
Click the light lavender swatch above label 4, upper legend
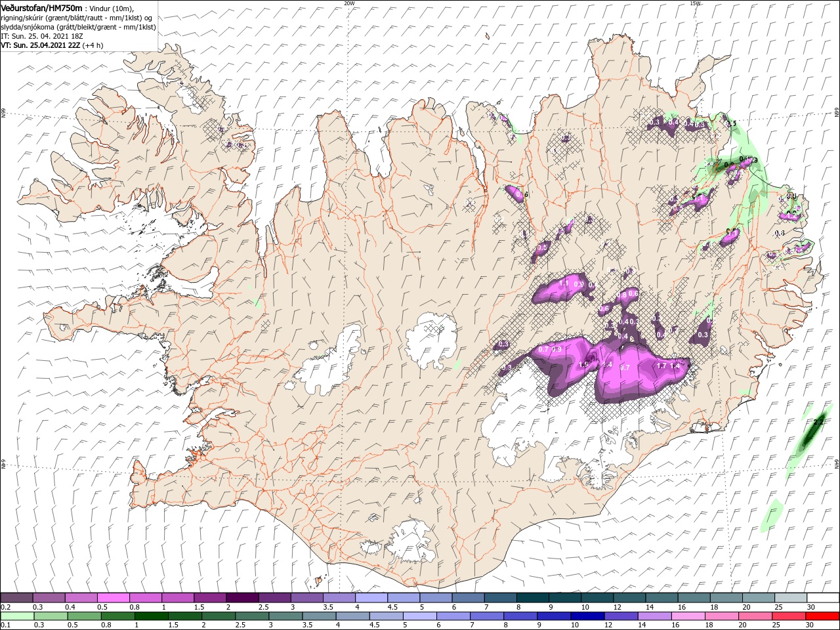371,598
